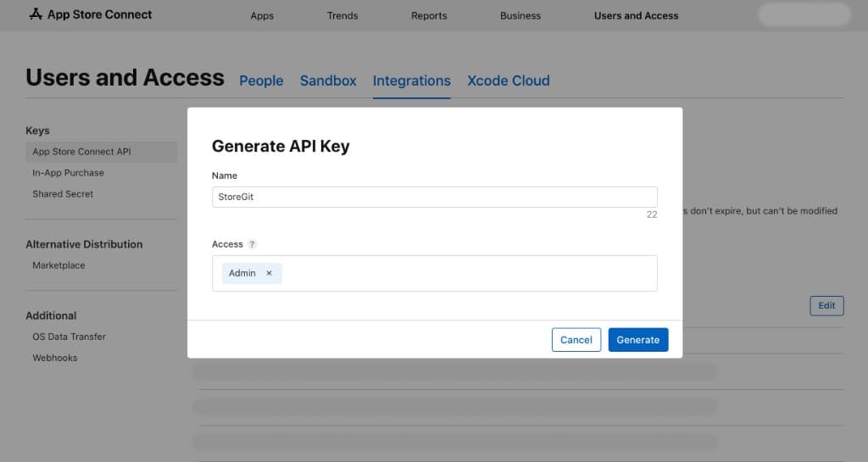The width and height of the screenshot is (868, 462).
Task: Open Apps in the top navigation
Action: (262, 15)
